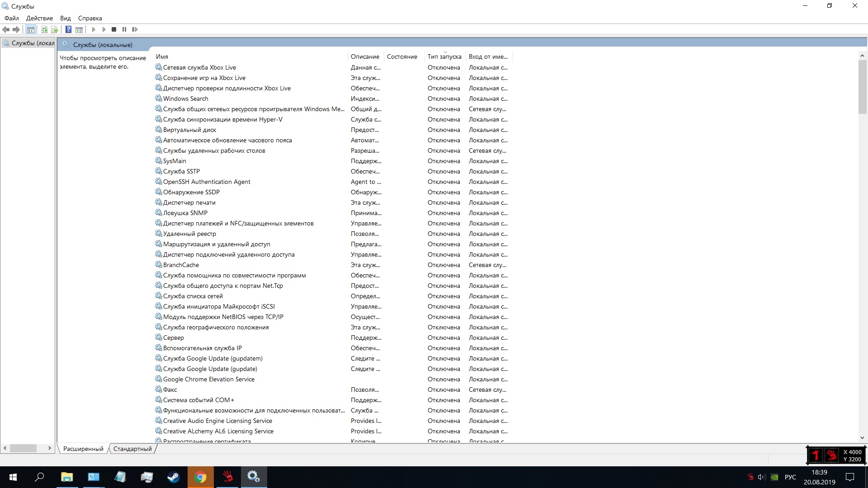Open the Файл menu
This screenshot has height=488, width=868.
(12, 18)
